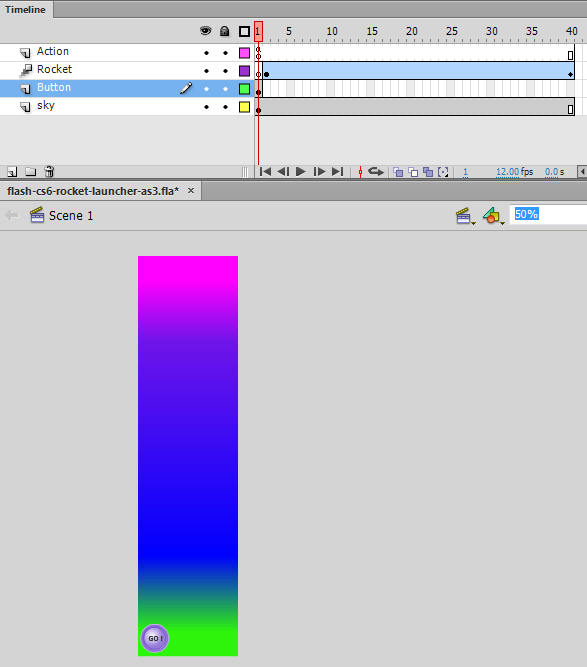Select the Timeline panel tab
The width and height of the screenshot is (587, 667).
tap(26, 9)
